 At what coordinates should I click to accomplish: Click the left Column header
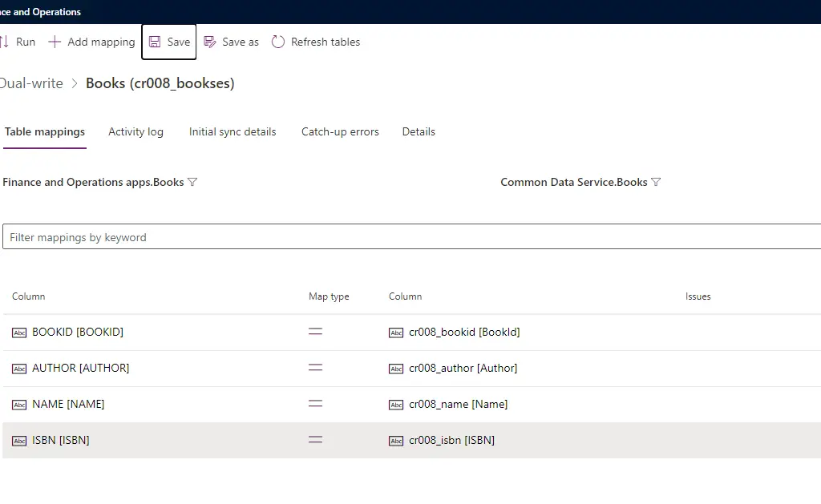point(28,296)
